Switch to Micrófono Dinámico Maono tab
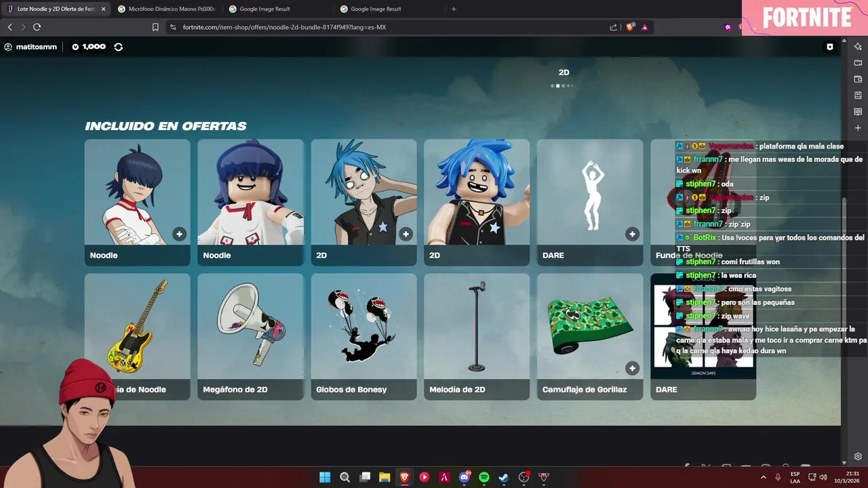The height and width of the screenshot is (488, 868). [x=167, y=9]
